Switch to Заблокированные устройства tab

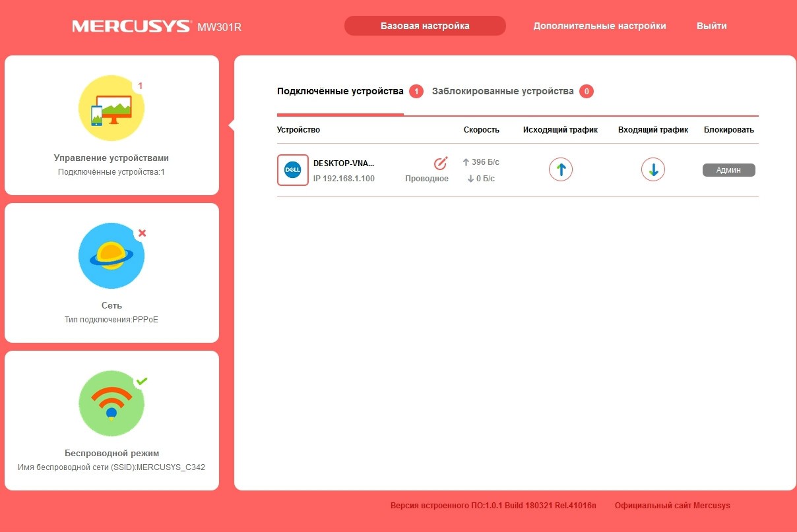coord(503,91)
